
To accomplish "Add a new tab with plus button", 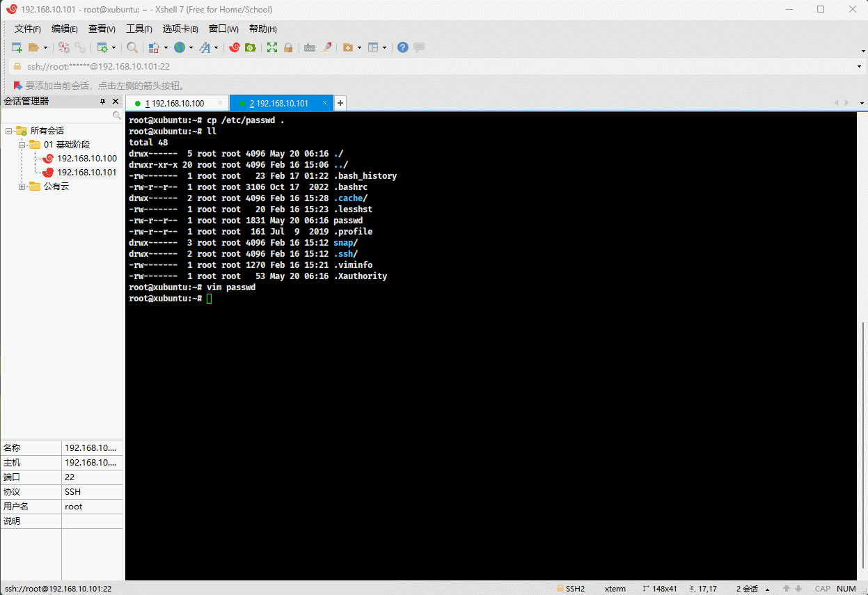I will click(x=340, y=103).
